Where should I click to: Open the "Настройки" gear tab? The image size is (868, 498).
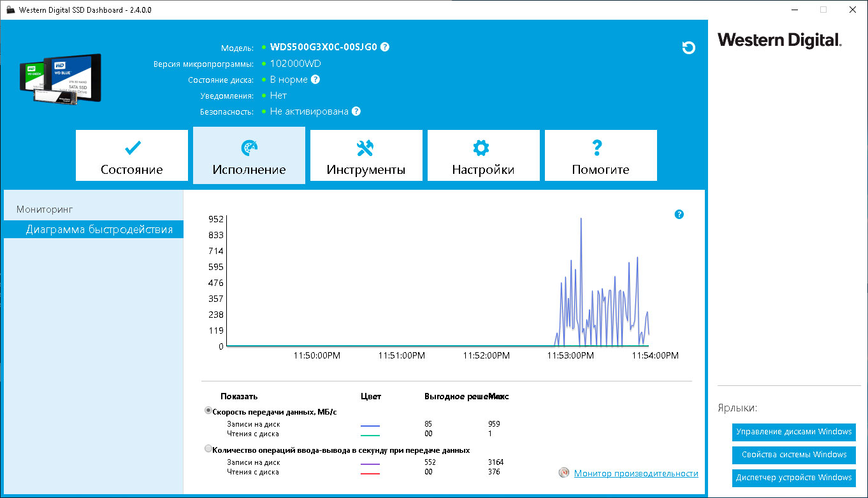tap(483, 156)
